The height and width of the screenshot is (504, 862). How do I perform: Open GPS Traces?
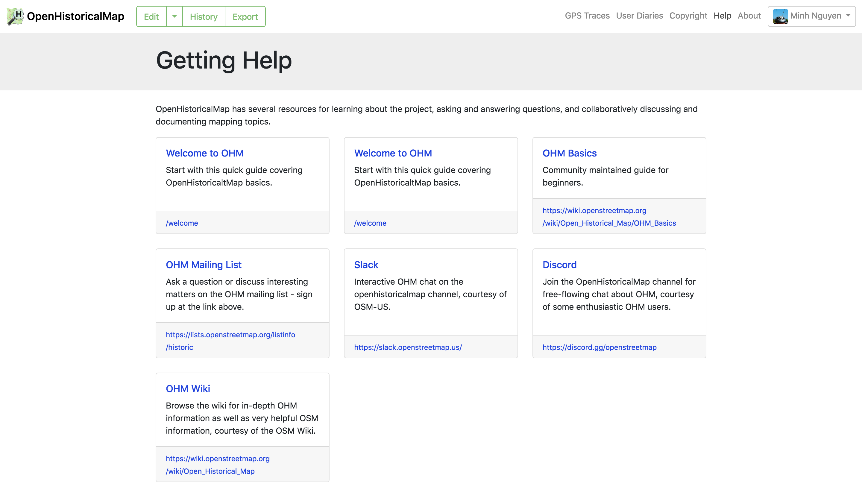pyautogui.click(x=587, y=15)
